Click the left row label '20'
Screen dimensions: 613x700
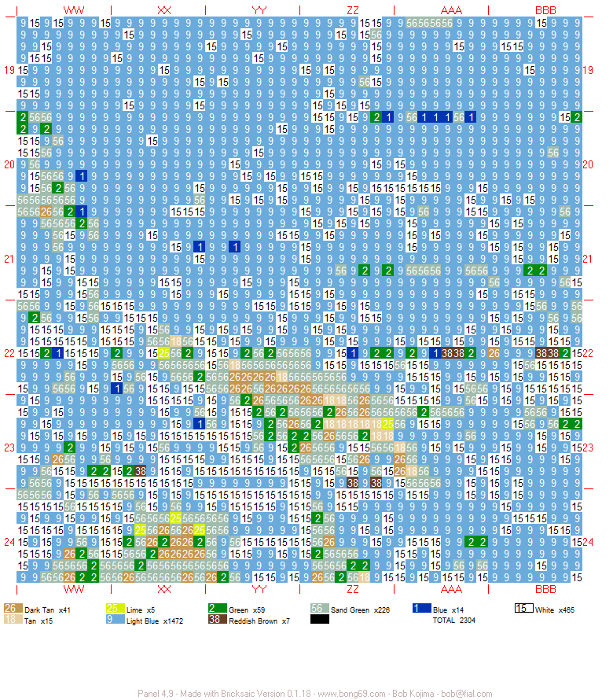[x=9, y=164]
